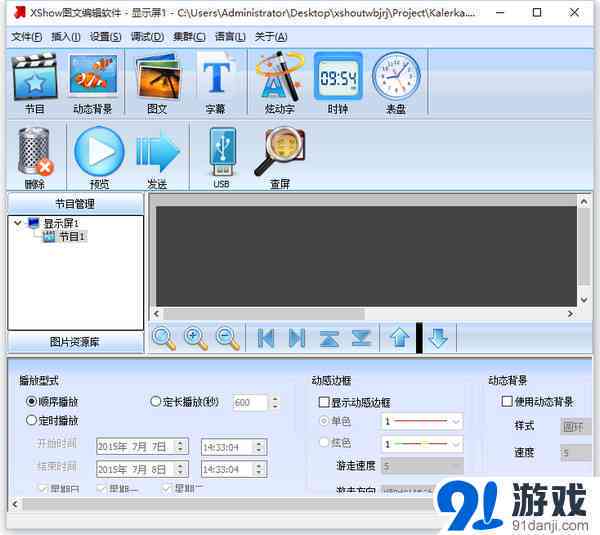The height and width of the screenshot is (535, 600).
Task: Switch to the 节目管理 panel header
Action: click(75, 204)
